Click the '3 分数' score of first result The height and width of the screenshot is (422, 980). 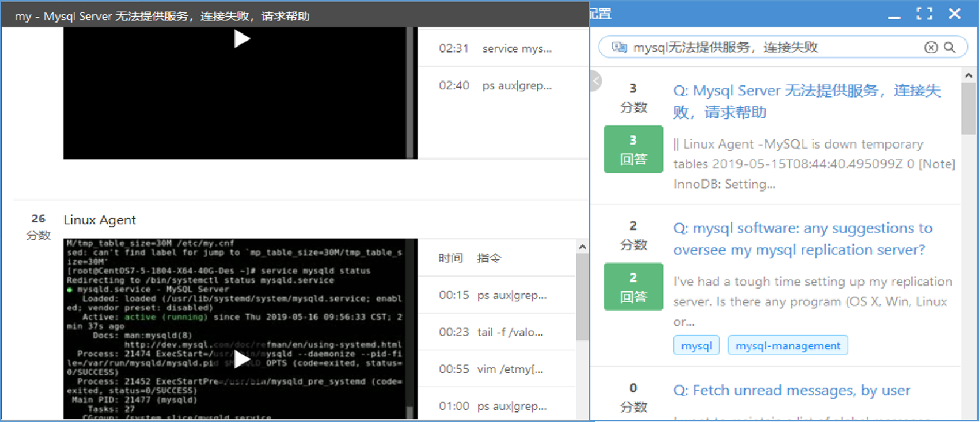point(633,97)
